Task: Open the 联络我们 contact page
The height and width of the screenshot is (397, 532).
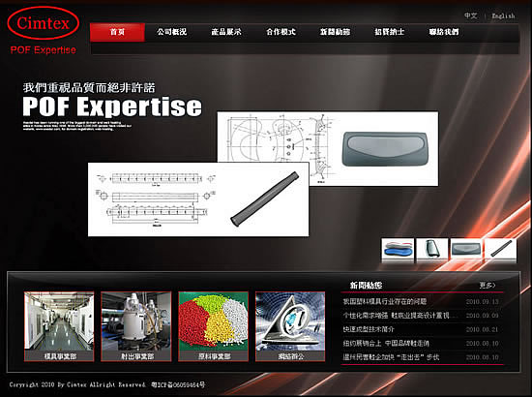Action: (444, 32)
